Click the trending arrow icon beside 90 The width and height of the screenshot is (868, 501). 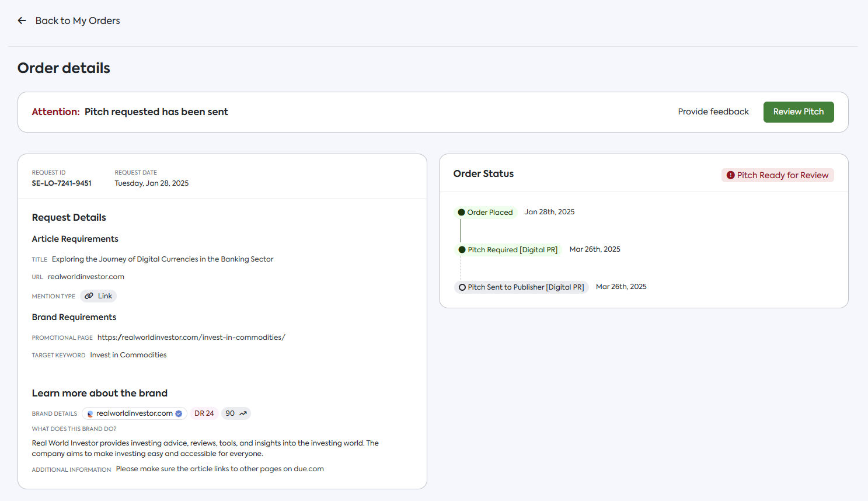point(243,413)
